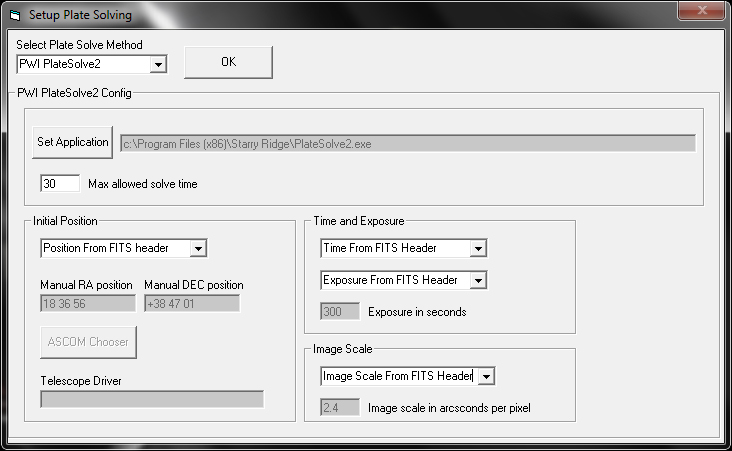
Task: Click the Set Application button
Action: (x=72, y=142)
